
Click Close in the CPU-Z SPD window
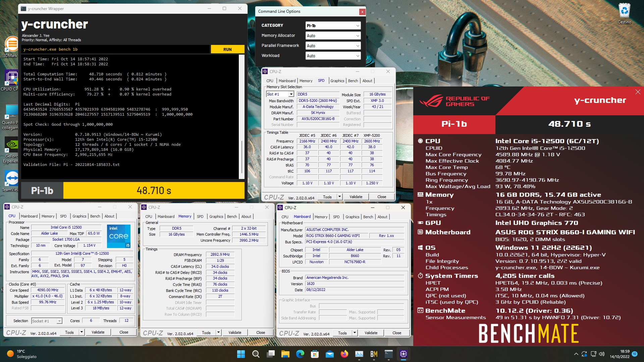tap(382, 197)
